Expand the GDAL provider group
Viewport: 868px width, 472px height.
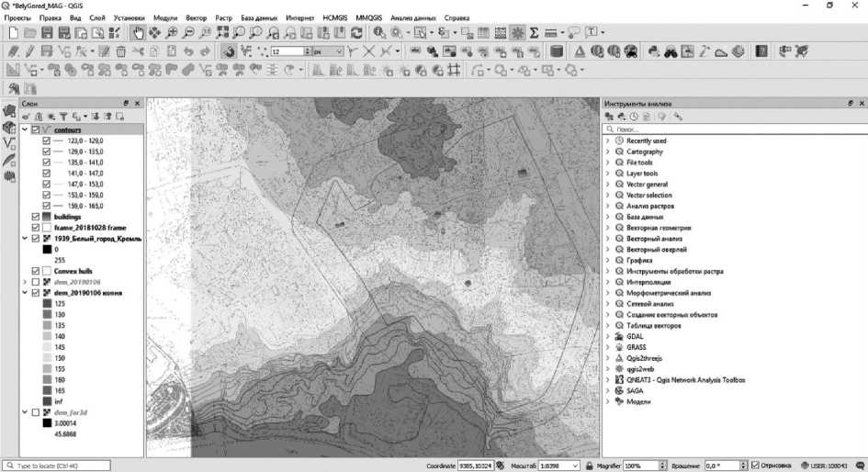point(608,336)
